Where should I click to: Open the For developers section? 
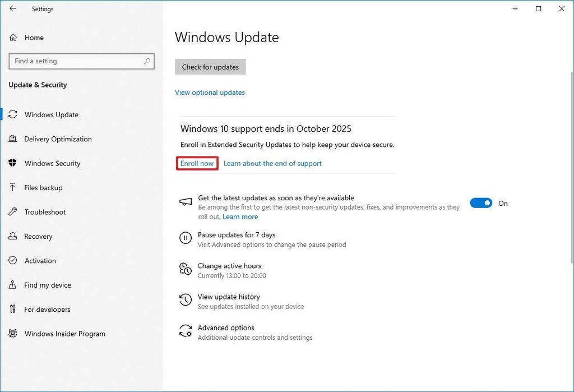coord(47,309)
